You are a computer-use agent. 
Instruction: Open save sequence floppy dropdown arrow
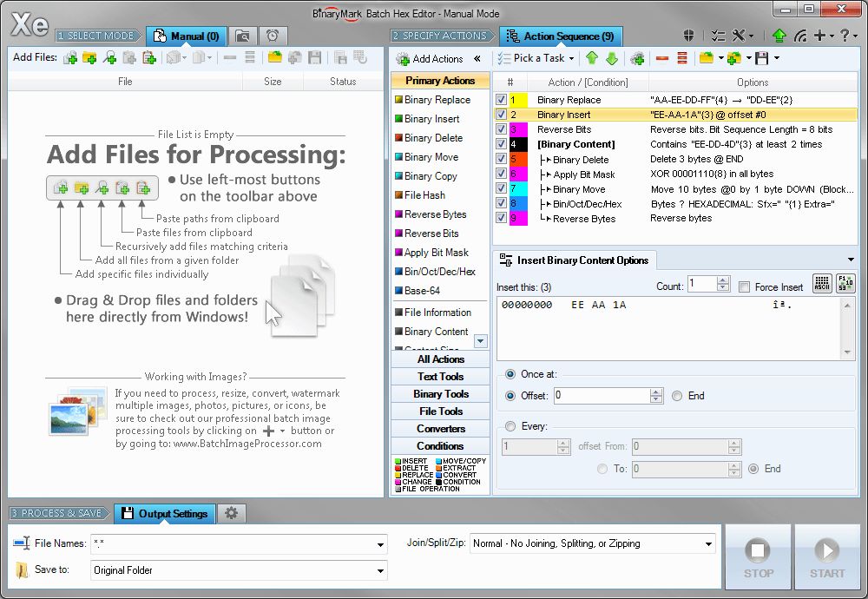[777, 58]
